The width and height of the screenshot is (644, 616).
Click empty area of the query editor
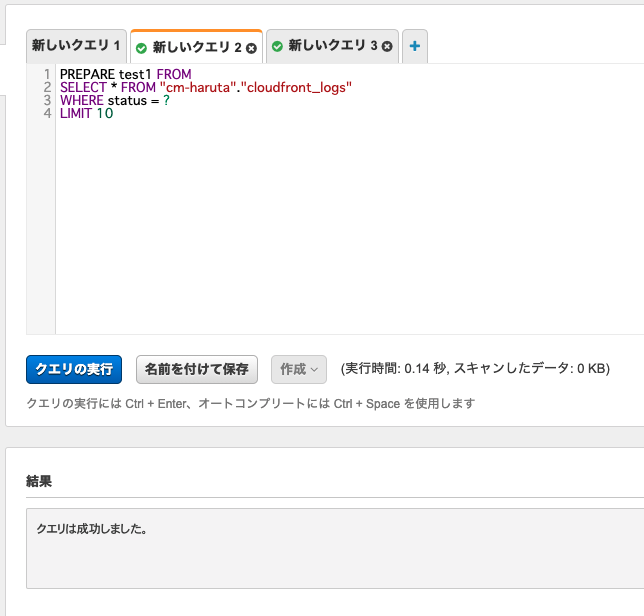point(349,226)
